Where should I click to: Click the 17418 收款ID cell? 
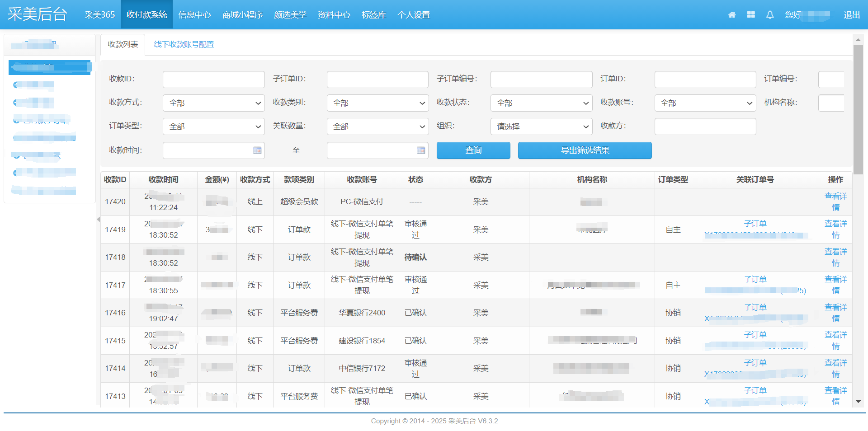click(115, 257)
